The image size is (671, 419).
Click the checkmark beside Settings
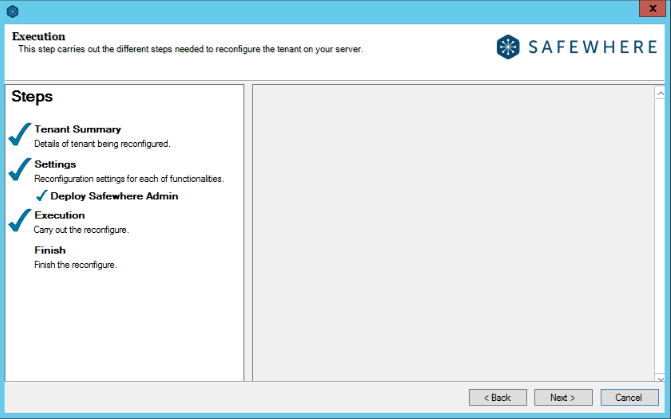[x=19, y=170]
